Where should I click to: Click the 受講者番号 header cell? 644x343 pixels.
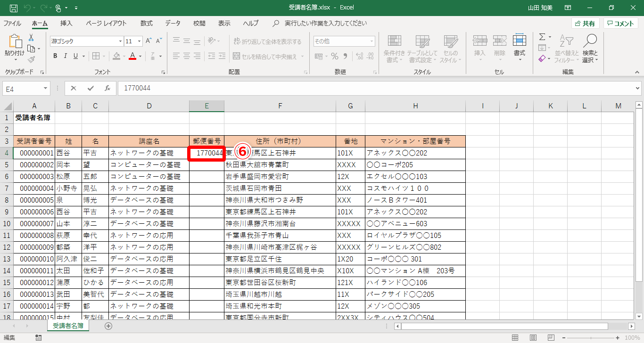coord(34,141)
